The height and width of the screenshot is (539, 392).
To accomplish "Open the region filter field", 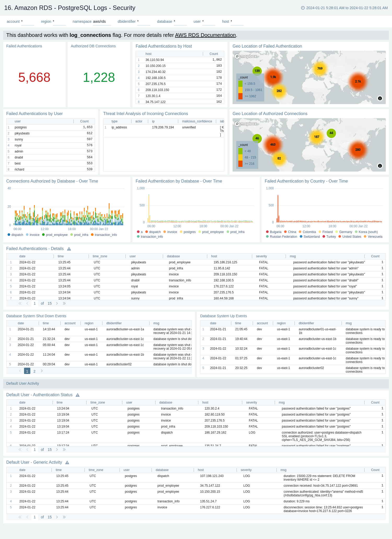I will (x=59, y=22).
